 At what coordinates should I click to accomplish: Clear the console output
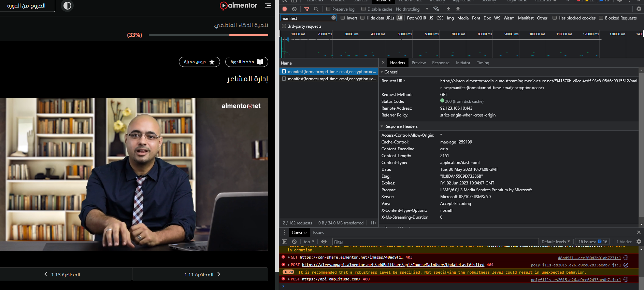pyautogui.click(x=294, y=241)
